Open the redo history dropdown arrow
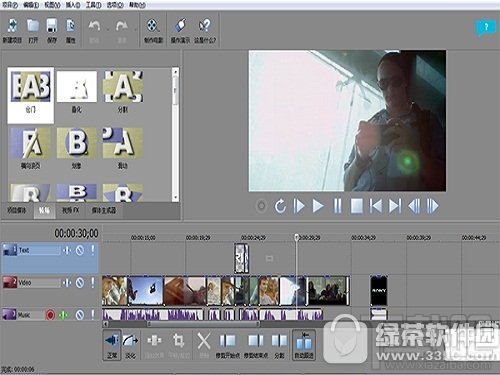Screen dimensions: 500x375 tap(135, 30)
